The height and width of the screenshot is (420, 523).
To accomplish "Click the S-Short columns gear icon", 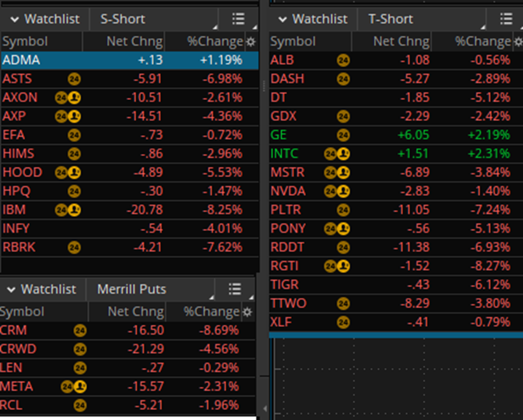I will click(251, 42).
